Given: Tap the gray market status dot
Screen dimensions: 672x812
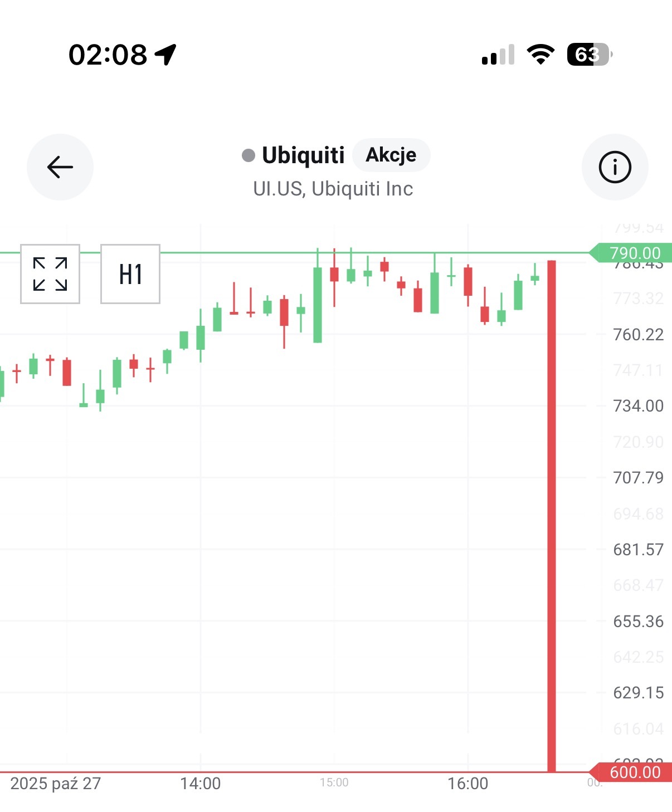Looking at the screenshot, I should (x=249, y=155).
